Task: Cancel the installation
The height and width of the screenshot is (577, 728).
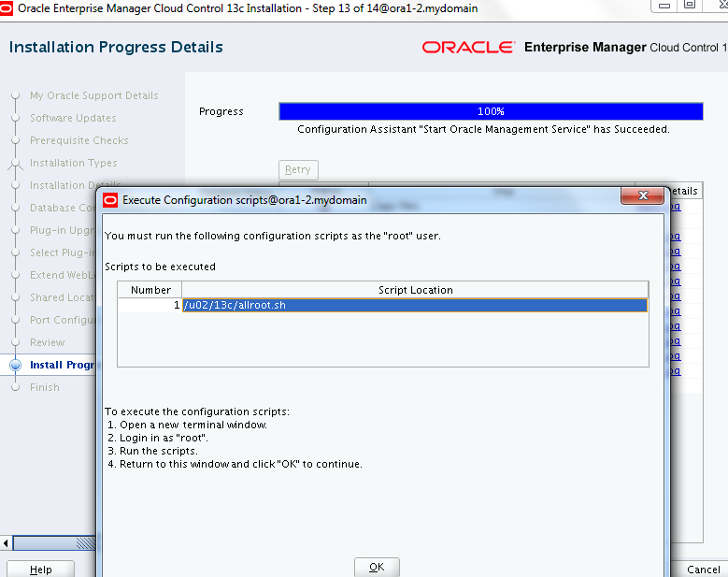Action: click(x=703, y=570)
